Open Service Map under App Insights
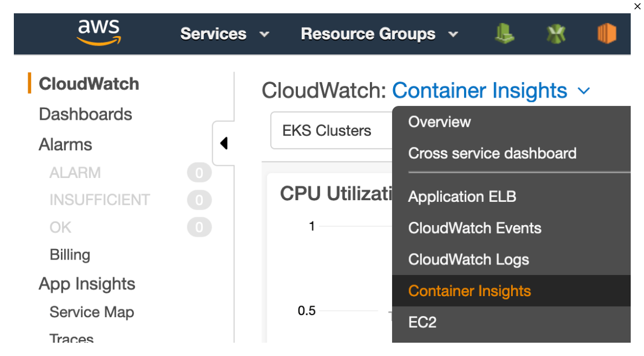This screenshot has width=644, height=356. 91,312
